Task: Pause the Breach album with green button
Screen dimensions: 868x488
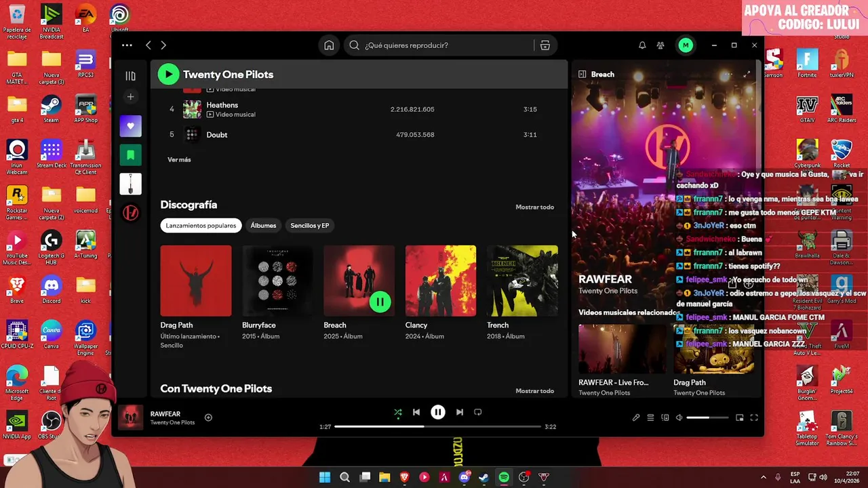Action: [380, 302]
